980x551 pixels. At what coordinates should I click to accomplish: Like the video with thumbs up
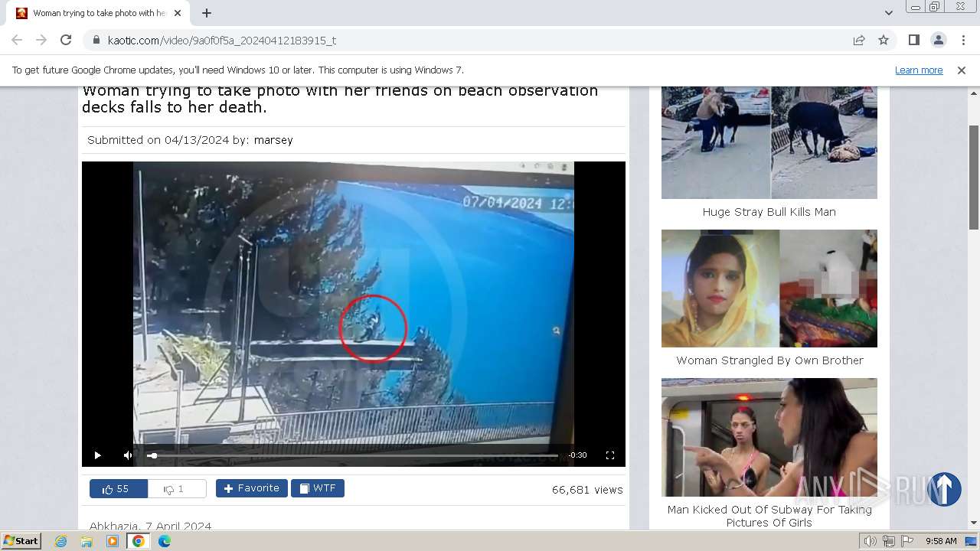coord(119,489)
